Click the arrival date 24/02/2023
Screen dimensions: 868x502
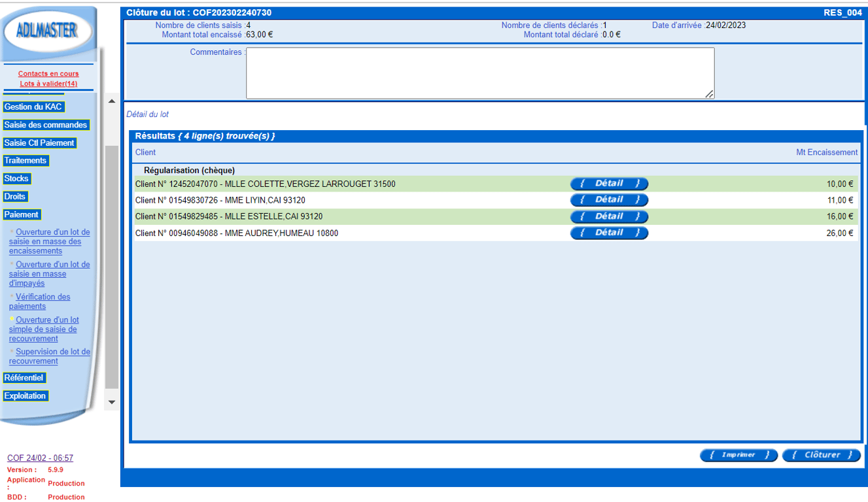[725, 25]
